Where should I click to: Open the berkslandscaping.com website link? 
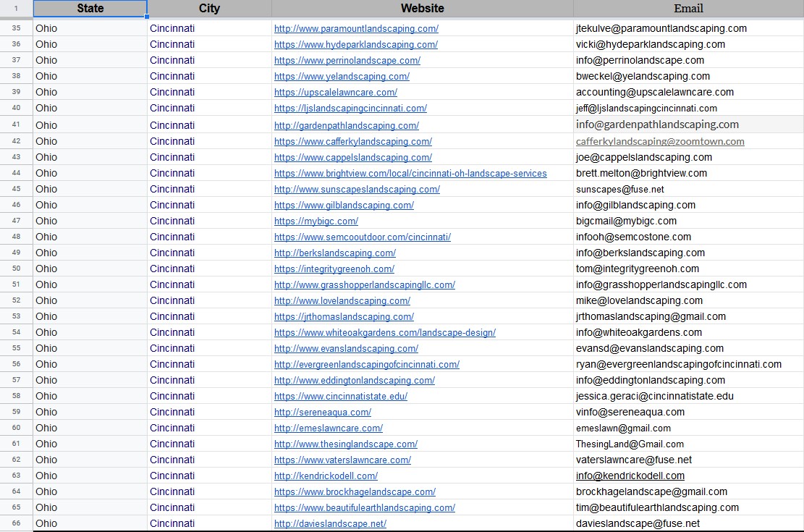click(x=335, y=253)
